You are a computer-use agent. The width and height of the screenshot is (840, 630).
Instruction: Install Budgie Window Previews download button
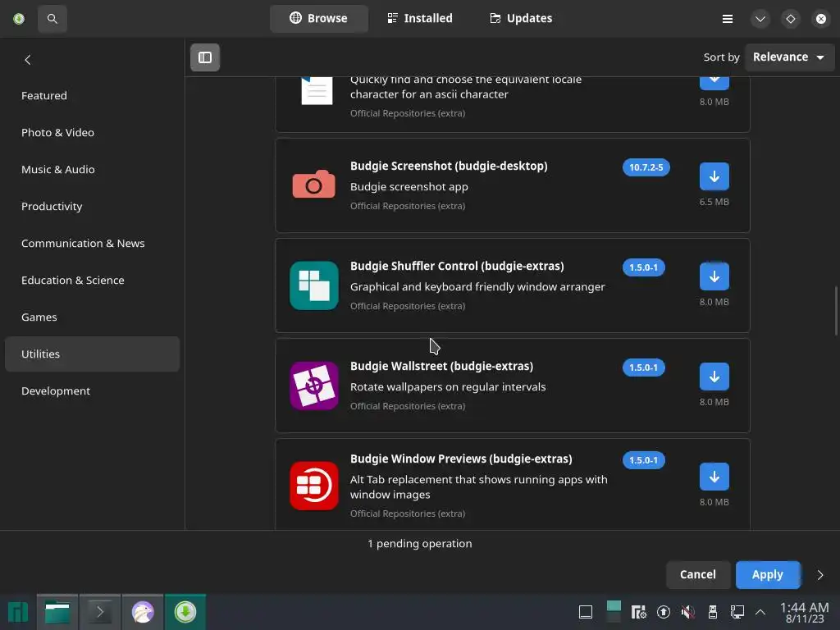pos(714,477)
